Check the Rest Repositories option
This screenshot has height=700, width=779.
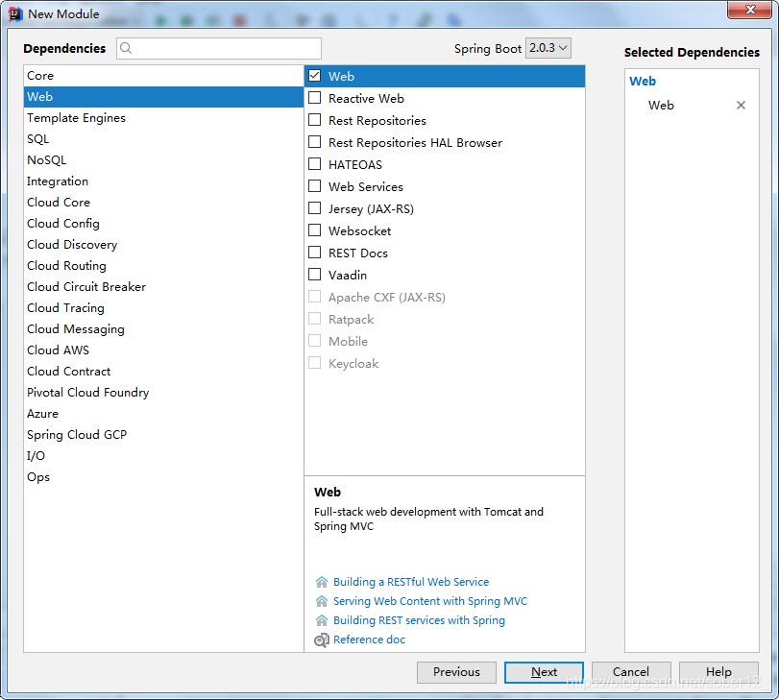(314, 120)
